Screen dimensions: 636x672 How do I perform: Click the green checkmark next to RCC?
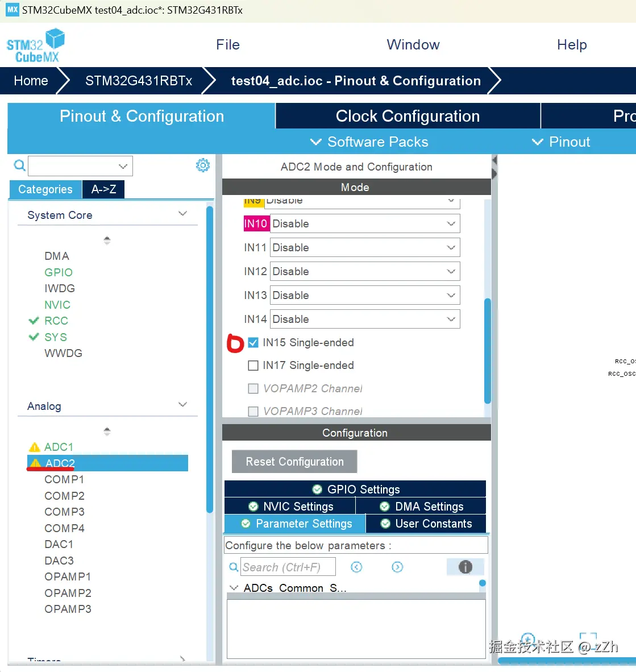coord(34,321)
